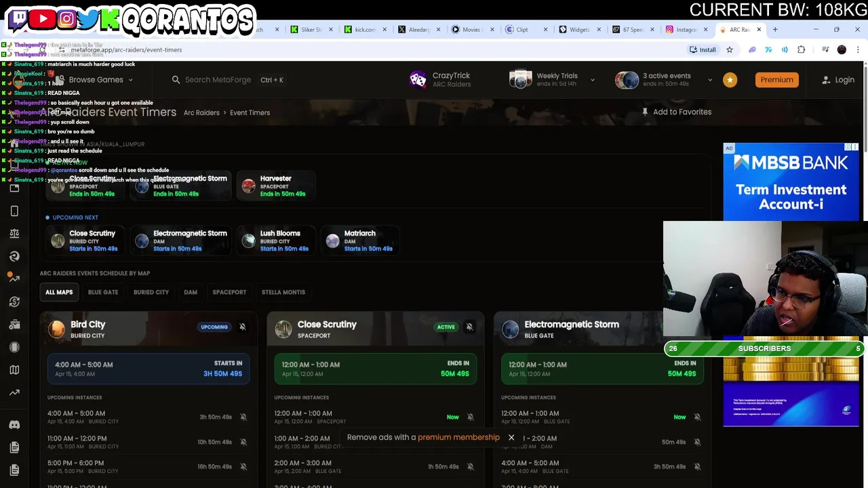Toggle bell for Electromagnetic Storm 3h 50m instance

(x=697, y=466)
